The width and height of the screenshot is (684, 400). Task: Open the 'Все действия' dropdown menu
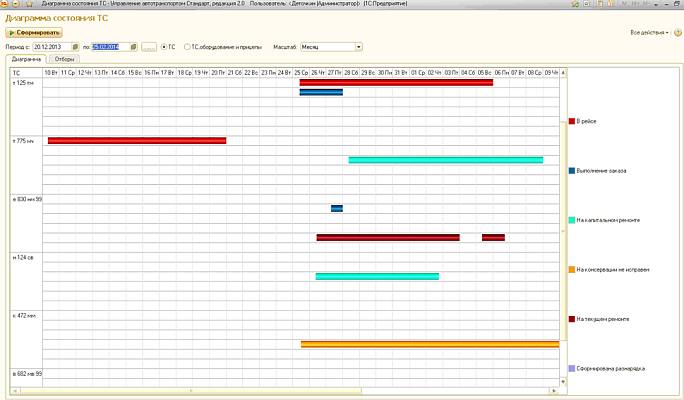coord(651,33)
